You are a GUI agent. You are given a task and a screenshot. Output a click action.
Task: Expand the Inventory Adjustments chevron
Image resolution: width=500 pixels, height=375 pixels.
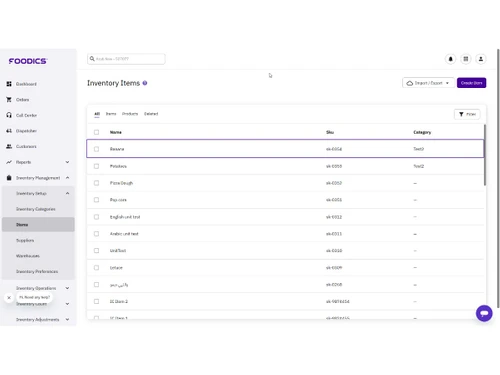67,319
